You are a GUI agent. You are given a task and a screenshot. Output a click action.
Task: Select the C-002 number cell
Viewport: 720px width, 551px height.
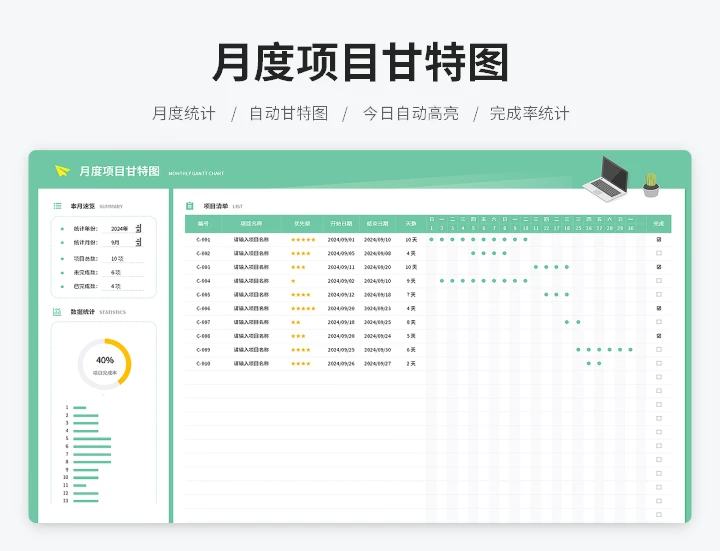tap(203, 253)
